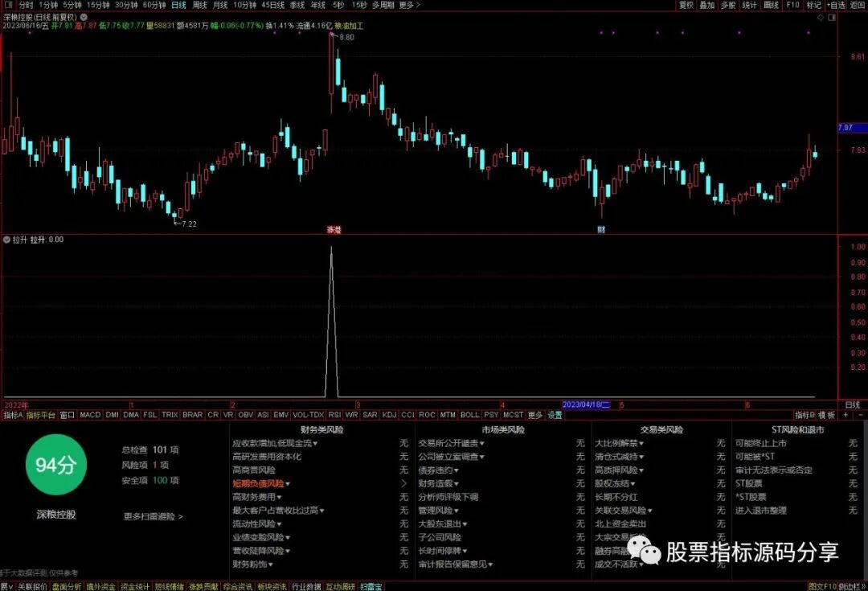Open the 互动调研 bottom tab
Screen dimensions: 868x591
(x=340, y=586)
